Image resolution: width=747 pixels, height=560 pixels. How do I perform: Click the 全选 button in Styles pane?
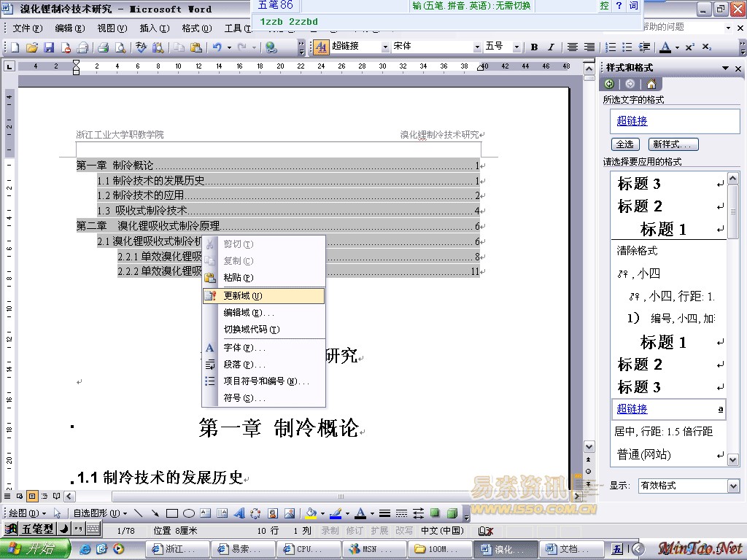(x=624, y=144)
